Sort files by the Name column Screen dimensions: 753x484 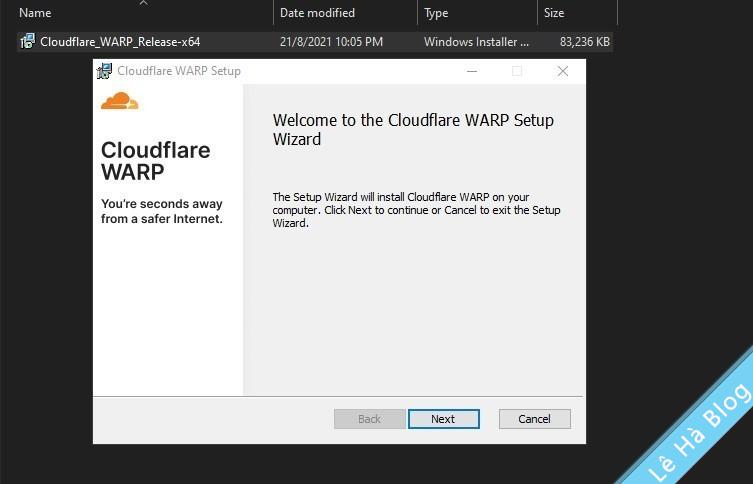[35, 13]
